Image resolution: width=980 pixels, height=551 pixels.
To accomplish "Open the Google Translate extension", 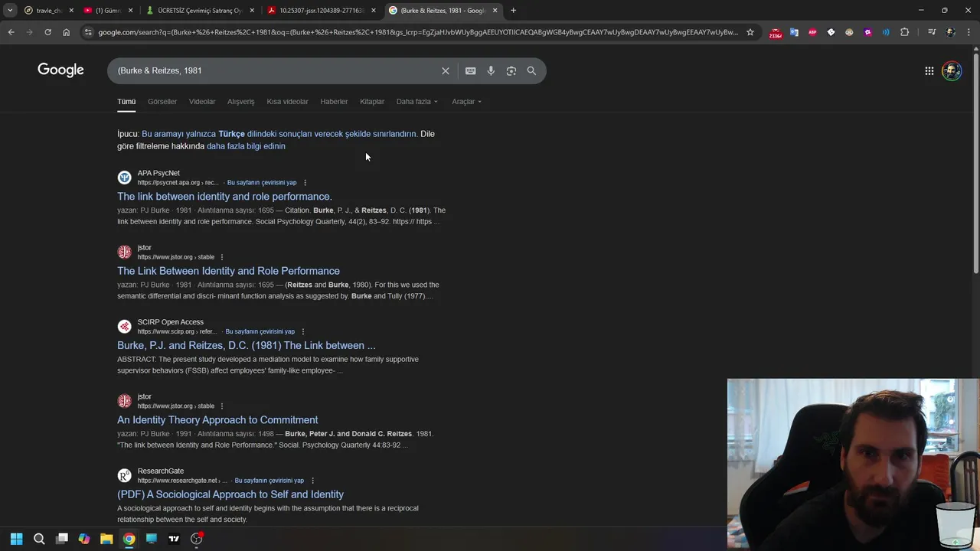I will (794, 32).
